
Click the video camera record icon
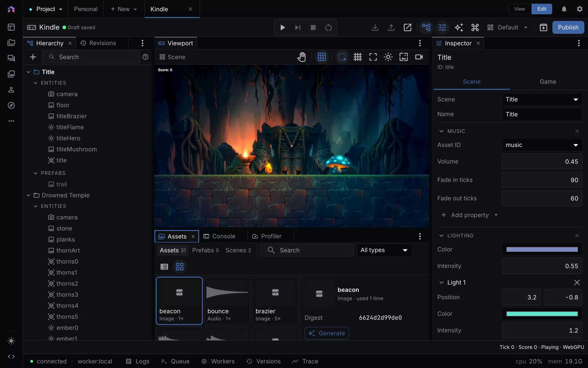coord(419,57)
